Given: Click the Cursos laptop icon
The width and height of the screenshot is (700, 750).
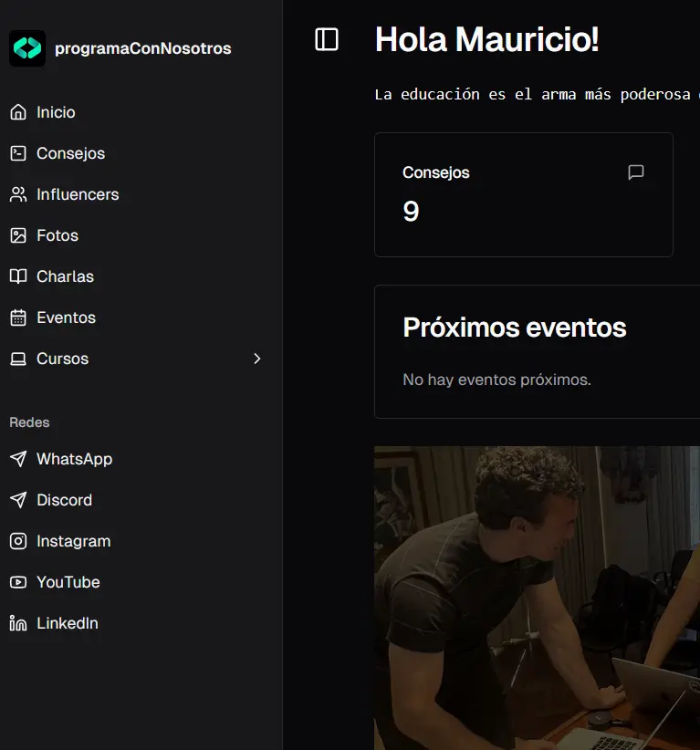Looking at the screenshot, I should [18, 359].
